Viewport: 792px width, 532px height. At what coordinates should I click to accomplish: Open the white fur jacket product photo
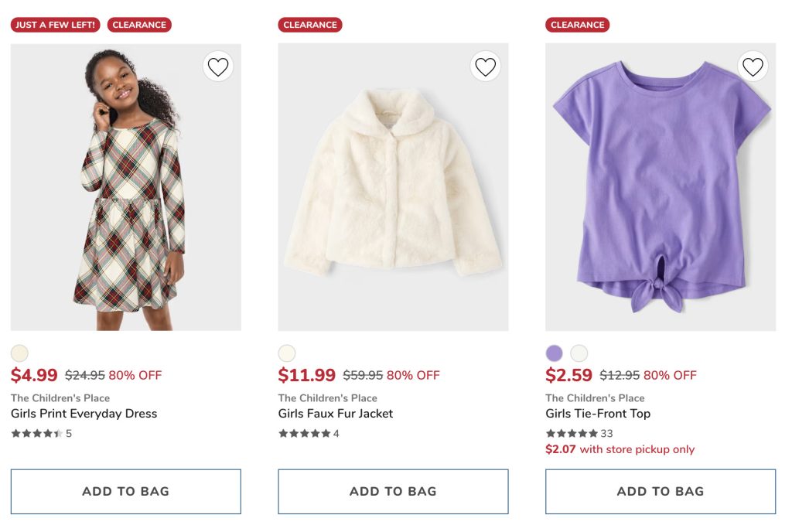coord(393,193)
